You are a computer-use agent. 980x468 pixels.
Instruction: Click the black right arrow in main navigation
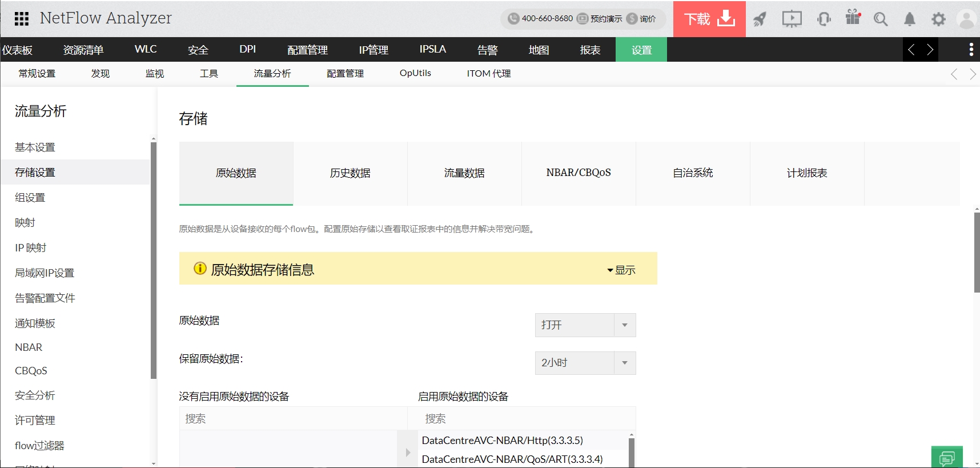[930, 50]
